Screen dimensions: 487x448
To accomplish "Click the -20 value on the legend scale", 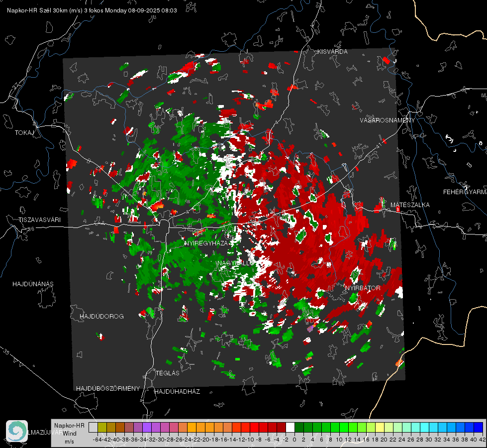I will (x=205, y=440).
